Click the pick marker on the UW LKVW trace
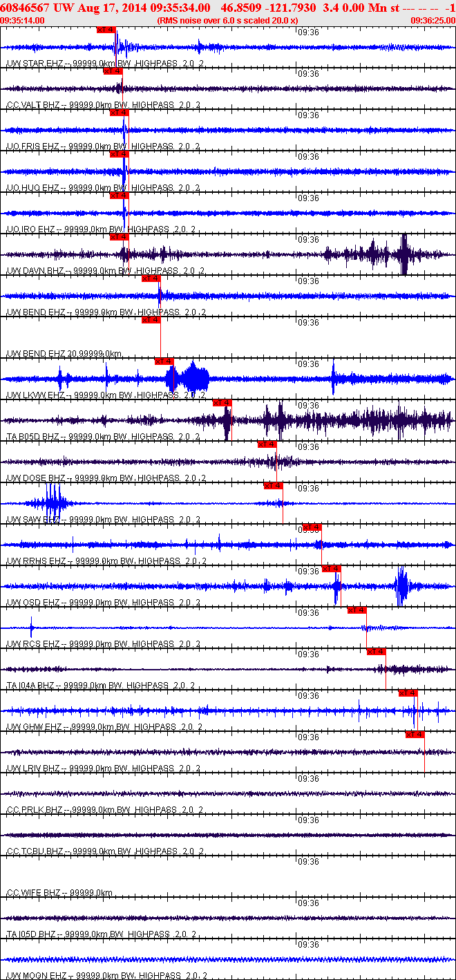 (164, 361)
